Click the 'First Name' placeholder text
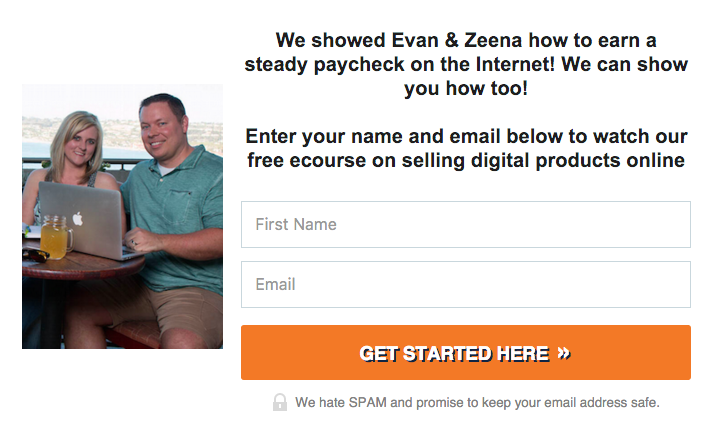 point(296,224)
